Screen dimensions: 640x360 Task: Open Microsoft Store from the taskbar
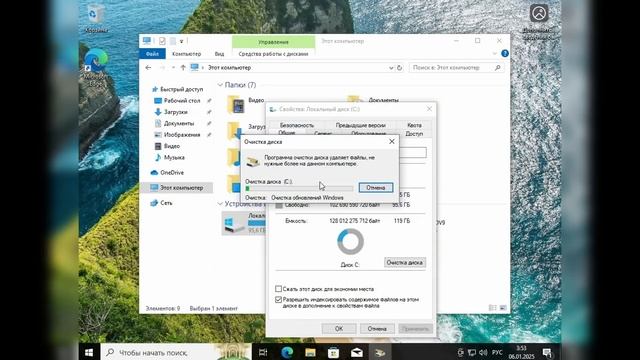click(333, 352)
